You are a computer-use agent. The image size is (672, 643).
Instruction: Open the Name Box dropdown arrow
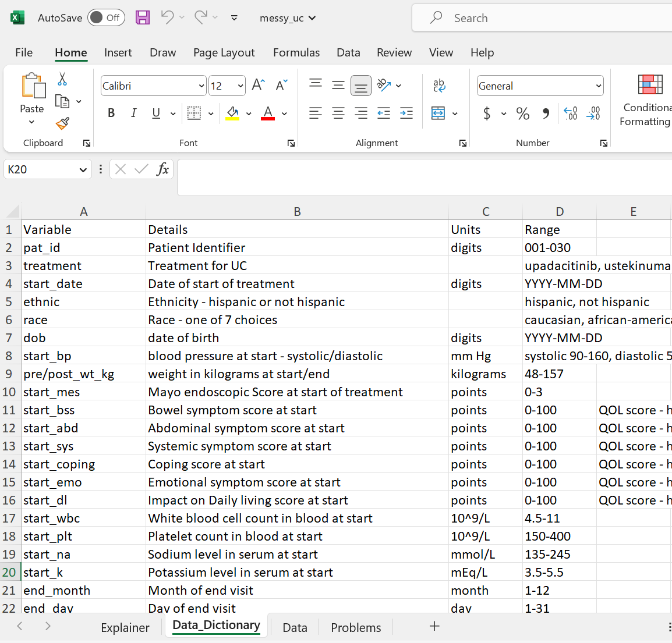point(83,170)
